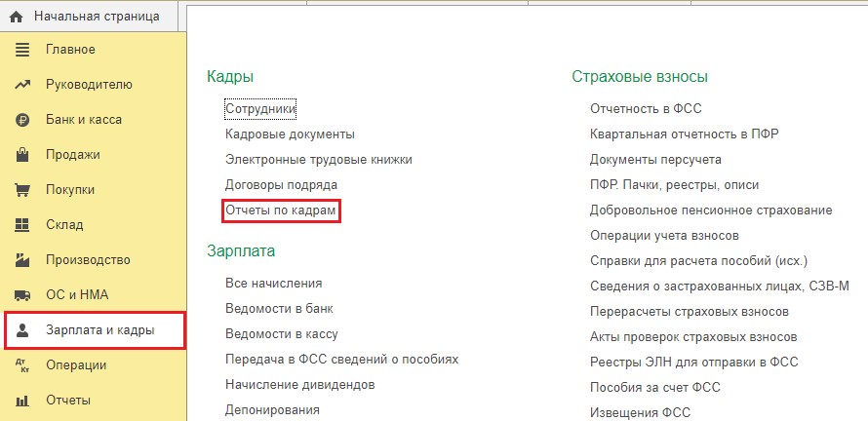Open Сведения о застрахованных лицах, СЗВ-М
Viewport: 868px width, 421px height.
click(x=719, y=287)
